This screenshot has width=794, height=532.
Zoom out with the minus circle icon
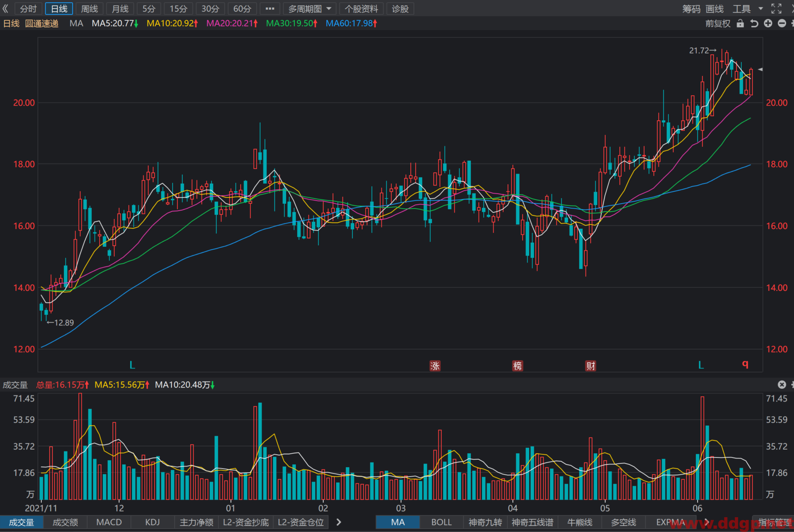[x=782, y=23]
